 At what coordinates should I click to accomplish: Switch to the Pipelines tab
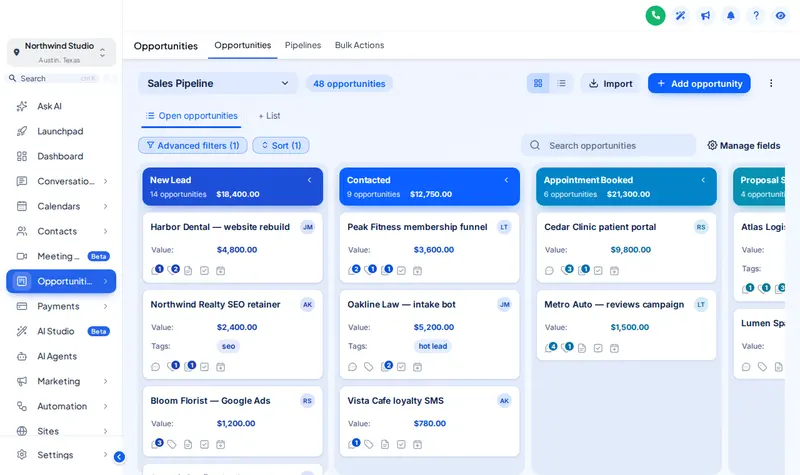303,45
